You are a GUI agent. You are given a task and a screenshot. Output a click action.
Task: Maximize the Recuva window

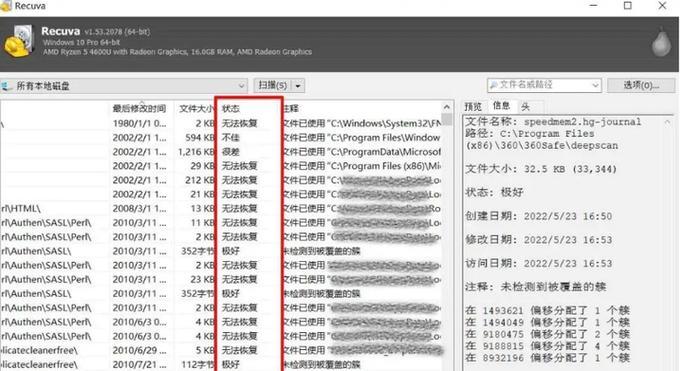(x=628, y=6)
